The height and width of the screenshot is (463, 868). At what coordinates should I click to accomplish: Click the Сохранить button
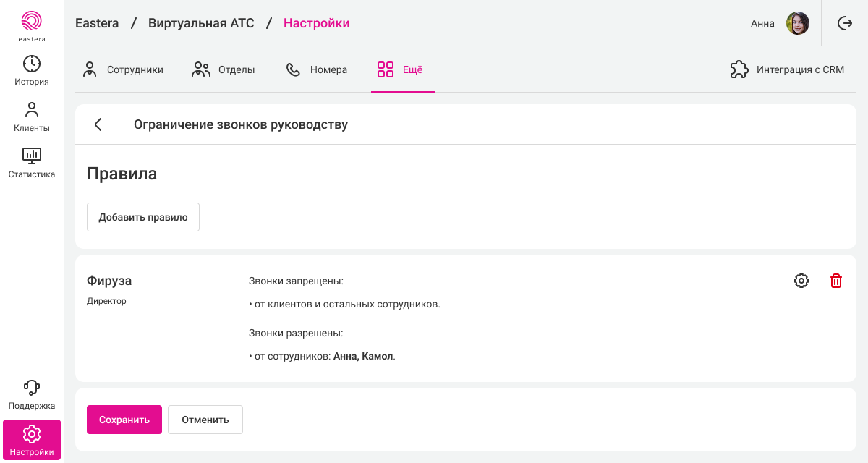(124, 420)
